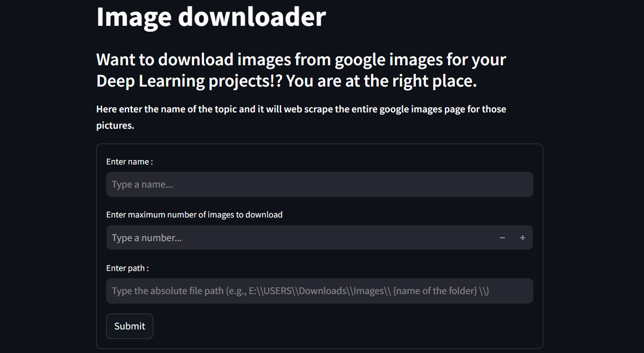Decrease the maximum images using the minus control

tap(502, 237)
